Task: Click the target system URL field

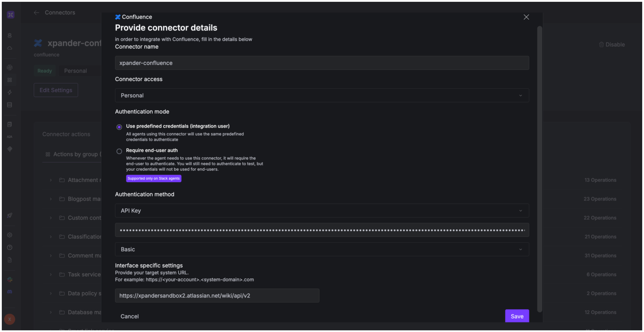Action: click(x=217, y=295)
